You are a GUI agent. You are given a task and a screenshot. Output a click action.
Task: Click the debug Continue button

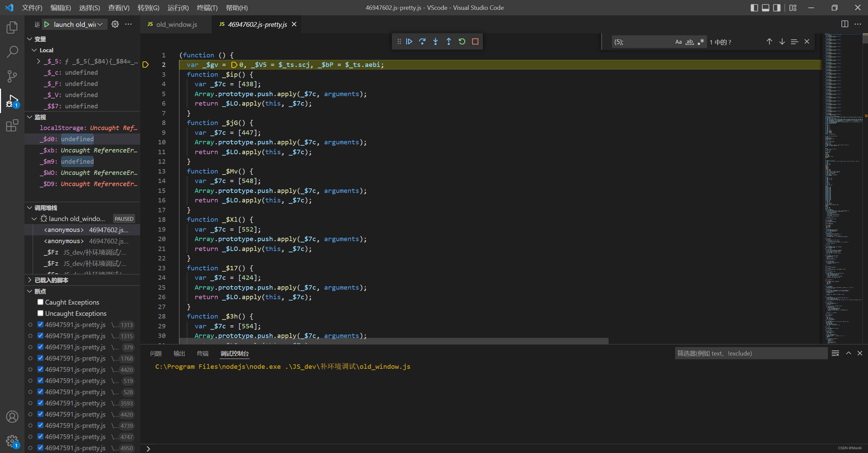(x=409, y=41)
